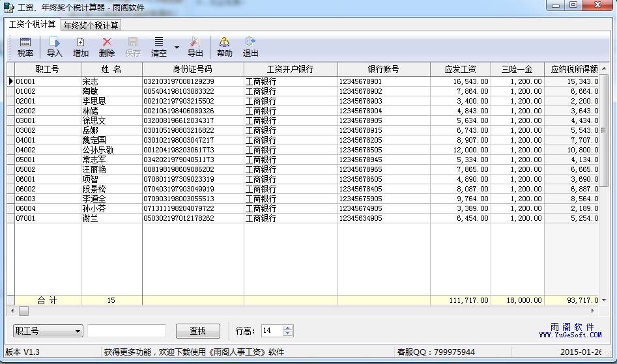Open the www.YuGeSoft.com link
This screenshot has width=617, height=364.
pos(570,335)
